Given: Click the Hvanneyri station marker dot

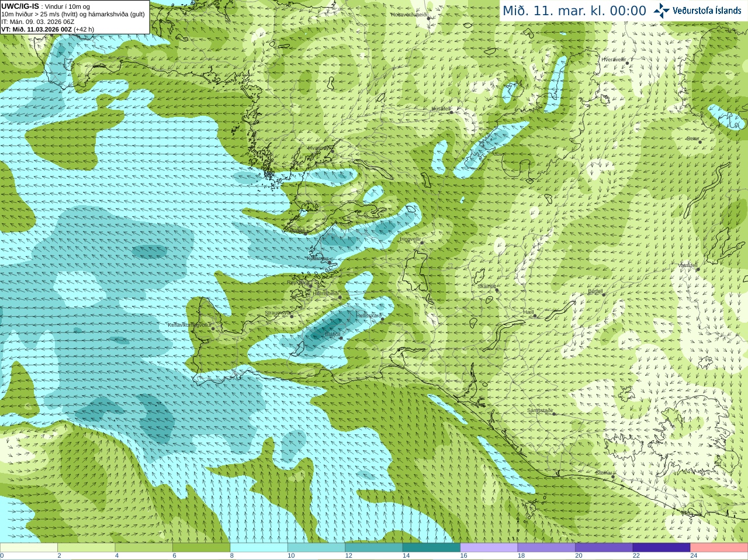Looking at the screenshot, I should 333,151.
